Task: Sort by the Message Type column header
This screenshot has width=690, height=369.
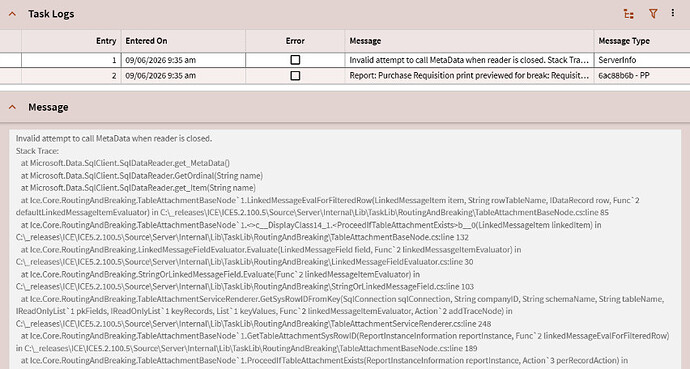Action: tap(642, 41)
